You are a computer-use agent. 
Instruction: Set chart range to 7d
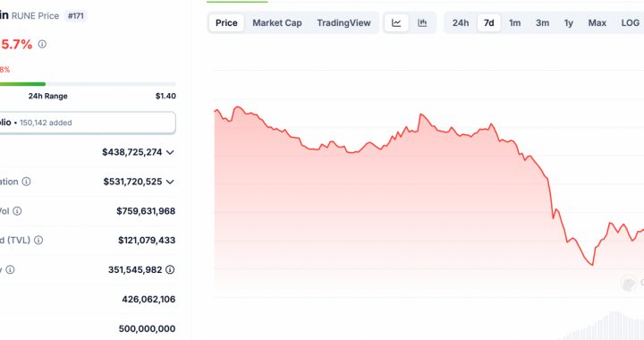(488, 23)
